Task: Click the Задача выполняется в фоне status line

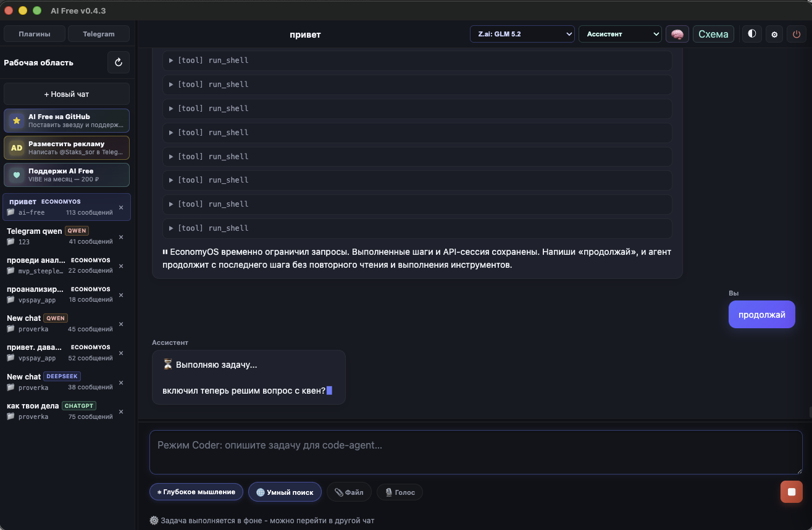Action: [x=262, y=520]
